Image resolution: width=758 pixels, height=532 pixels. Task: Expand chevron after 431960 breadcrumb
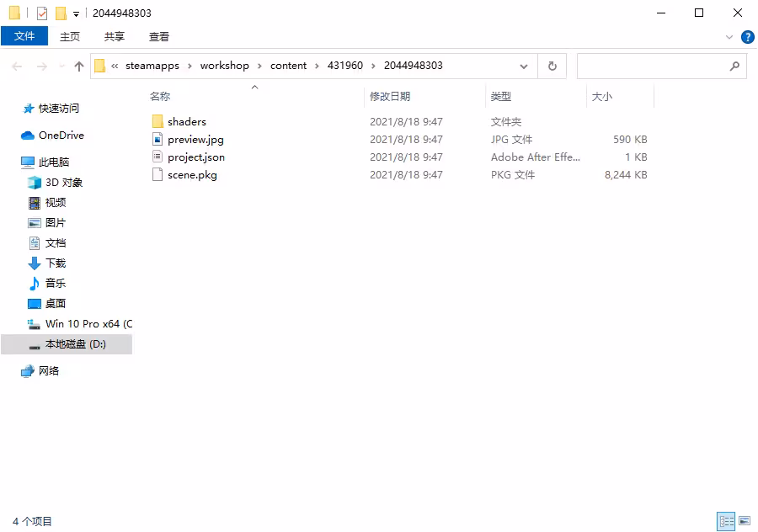[373, 66]
